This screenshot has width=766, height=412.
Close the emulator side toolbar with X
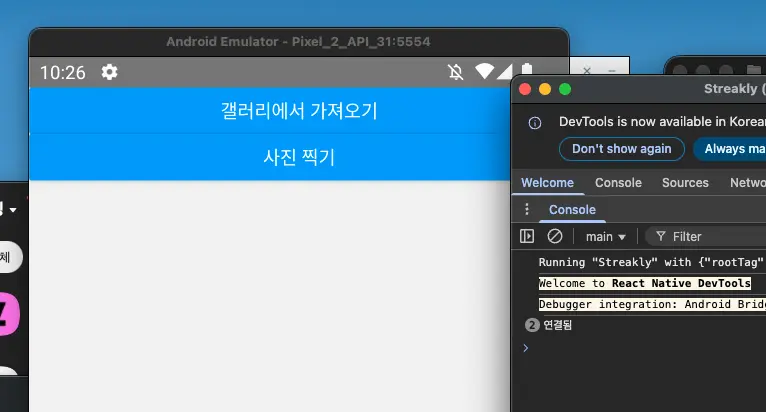587,70
